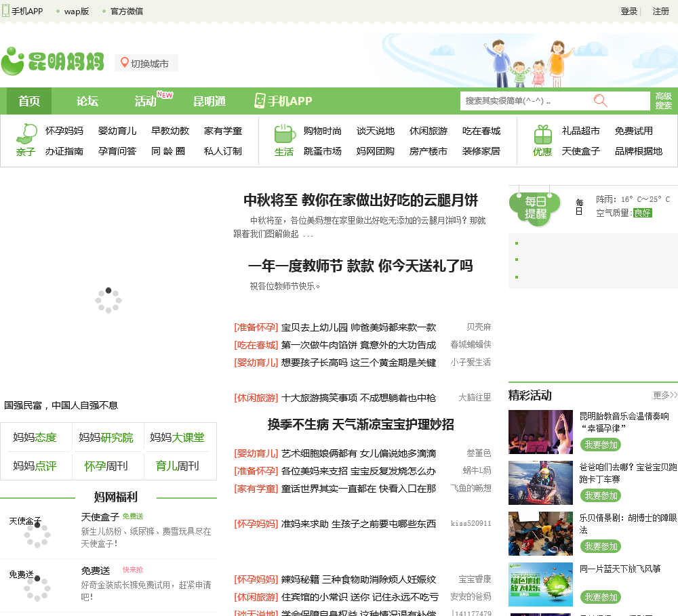Viewport: 678px width, 616px height.
Task: Open the kart racing activity thumbnail
Action: click(x=540, y=483)
